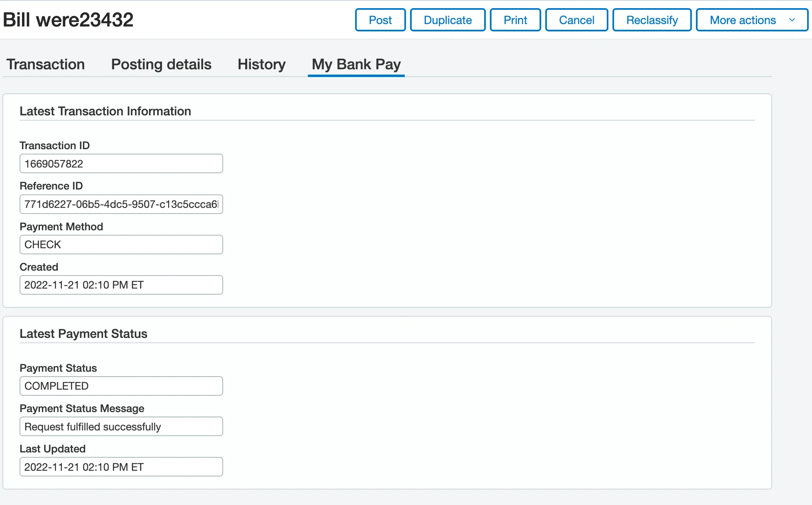Click the Transaction ID label
Screen dimensions: 812x505
[55, 146]
